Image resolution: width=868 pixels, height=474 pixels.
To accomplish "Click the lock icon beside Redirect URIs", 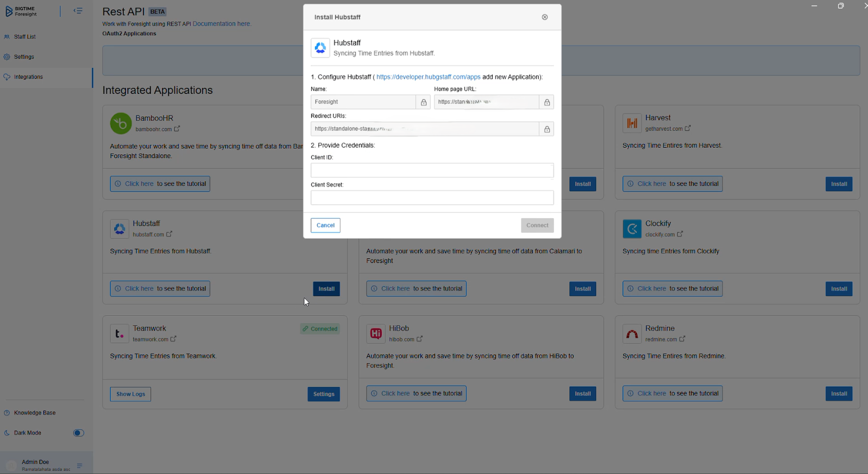I will pos(547,129).
